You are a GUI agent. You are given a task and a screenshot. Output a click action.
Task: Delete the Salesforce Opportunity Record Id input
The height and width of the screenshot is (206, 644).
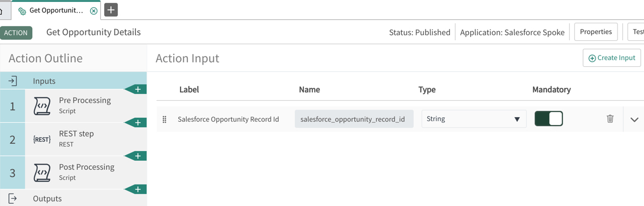[610, 119]
